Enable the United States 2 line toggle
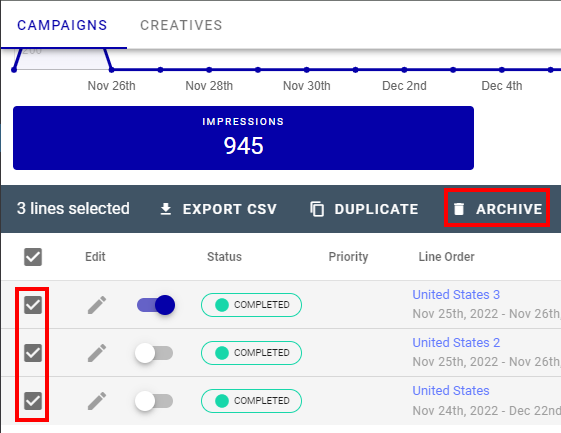Screen dimensions: 561x433 coord(154,353)
